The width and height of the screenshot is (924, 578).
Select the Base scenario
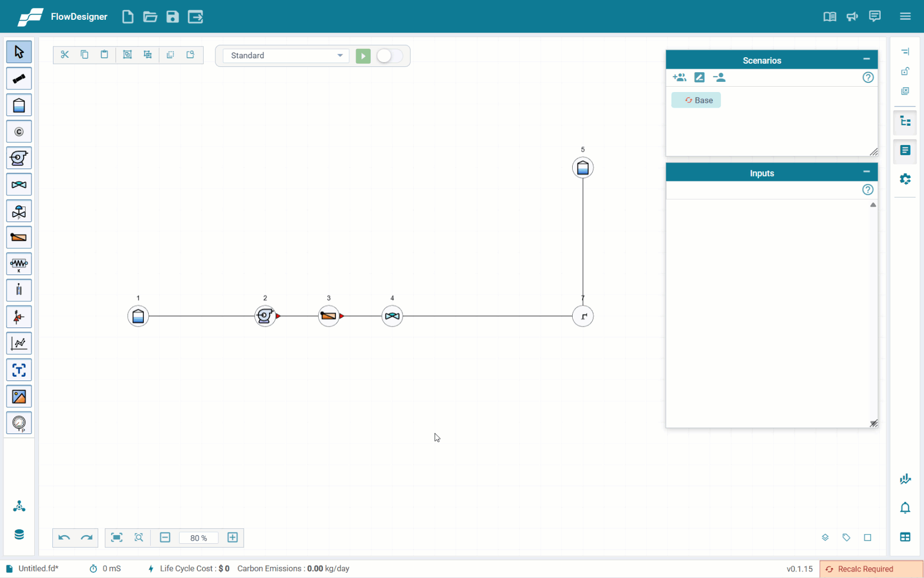[x=696, y=100]
